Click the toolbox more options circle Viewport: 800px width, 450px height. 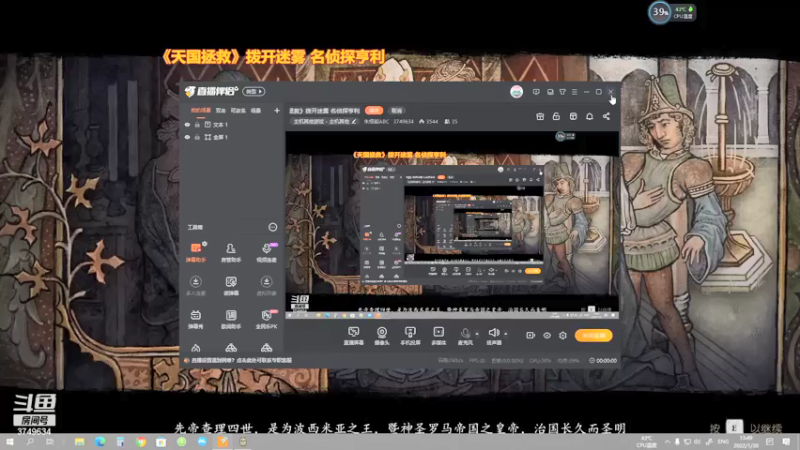coord(272,227)
